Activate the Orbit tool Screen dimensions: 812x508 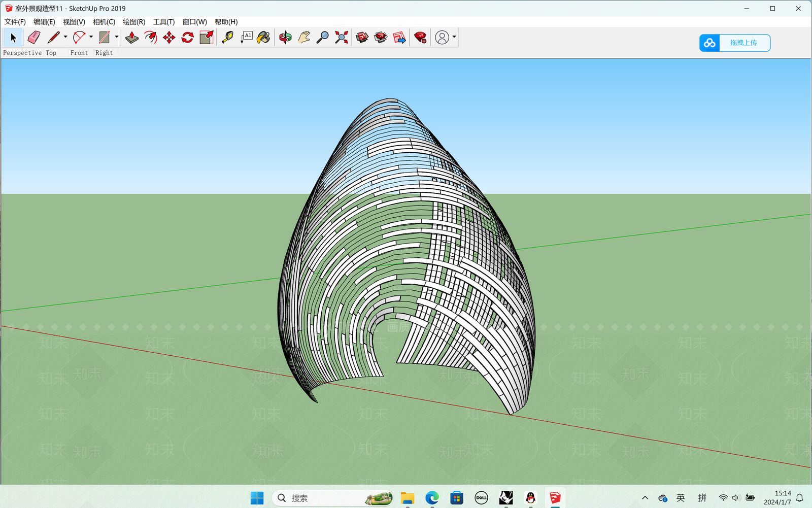click(285, 38)
